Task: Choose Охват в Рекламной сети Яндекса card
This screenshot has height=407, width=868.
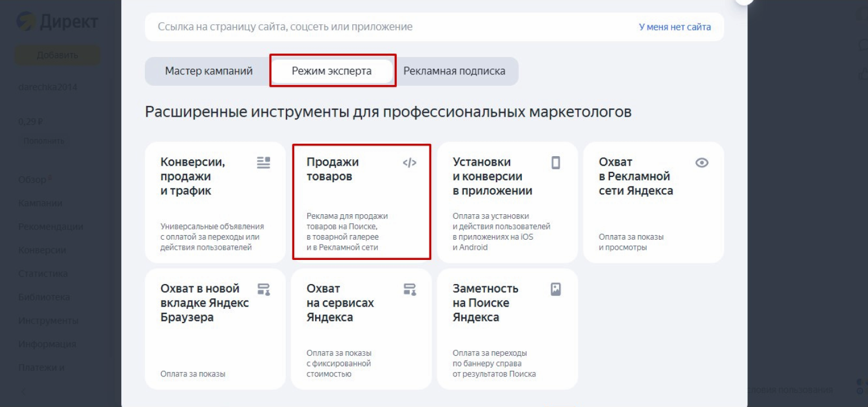Action: (654, 202)
